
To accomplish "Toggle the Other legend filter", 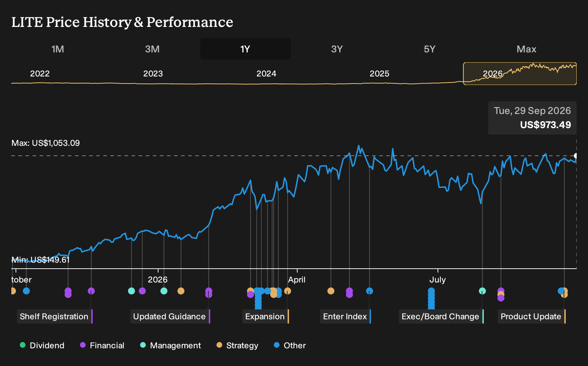I will 290,345.
